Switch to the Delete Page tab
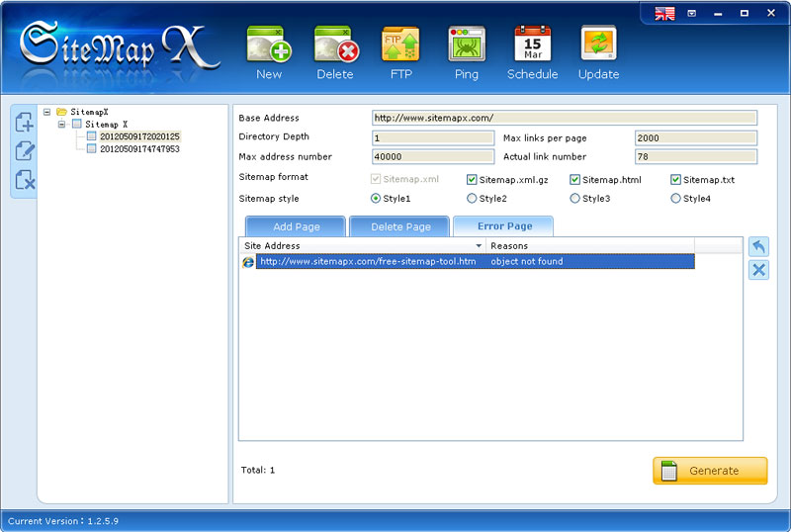The width and height of the screenshot is (791, 532). click(400, 226)
